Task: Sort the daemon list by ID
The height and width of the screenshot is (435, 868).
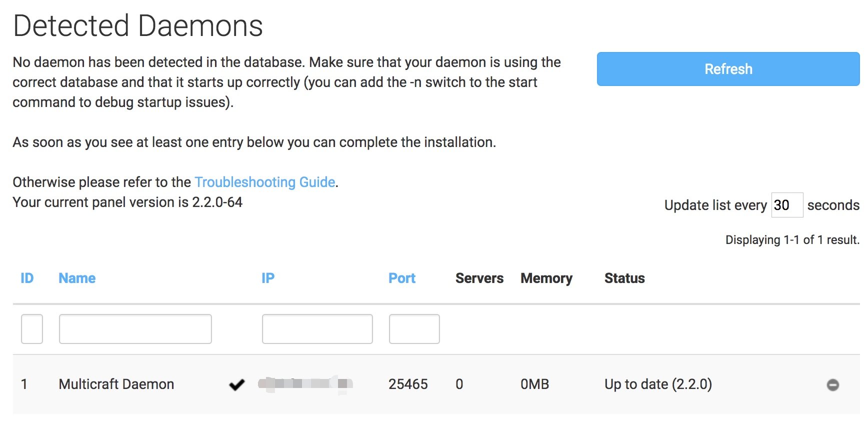Action: tap(27, 278)
